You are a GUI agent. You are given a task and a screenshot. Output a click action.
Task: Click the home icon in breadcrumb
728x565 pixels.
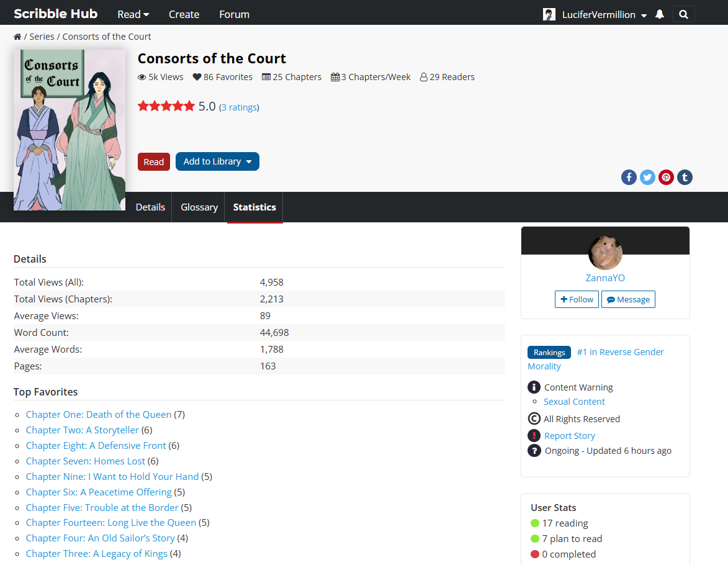tap(17, 37)
